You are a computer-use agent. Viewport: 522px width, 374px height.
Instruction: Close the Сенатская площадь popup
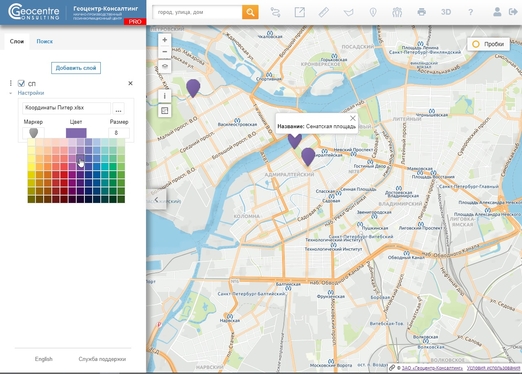click(x=353, y=118)
